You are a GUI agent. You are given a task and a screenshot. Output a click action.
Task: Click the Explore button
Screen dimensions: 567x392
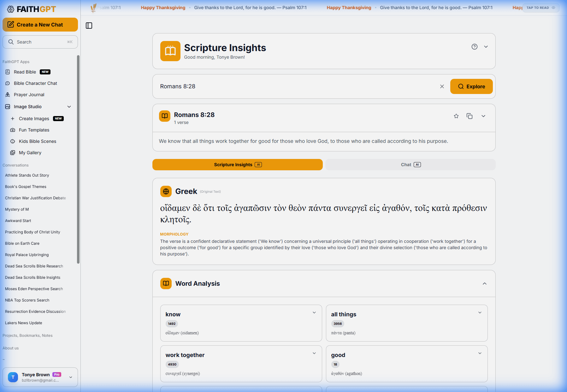tap(471, 86)
